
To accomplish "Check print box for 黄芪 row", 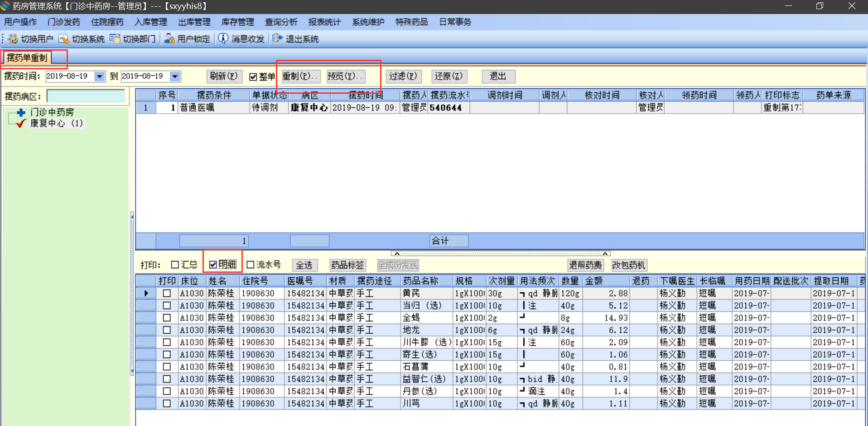I will (x=167, y=293).
